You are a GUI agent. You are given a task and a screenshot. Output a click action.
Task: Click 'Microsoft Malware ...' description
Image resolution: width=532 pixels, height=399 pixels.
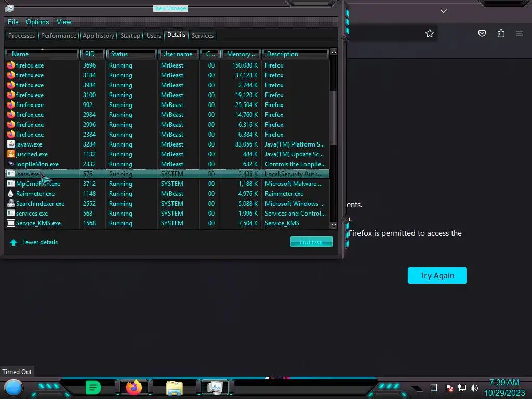click(294, 184)
